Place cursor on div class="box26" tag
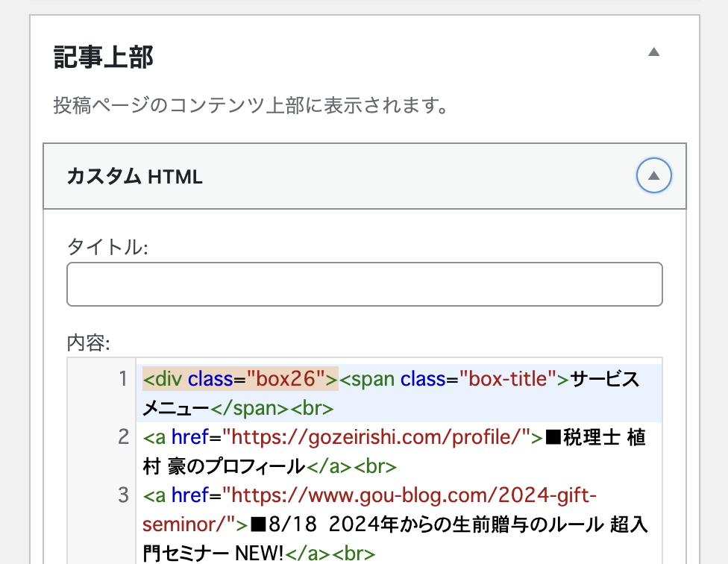The width and height of the screenshot is (728, 564). [x=240, y=379]
